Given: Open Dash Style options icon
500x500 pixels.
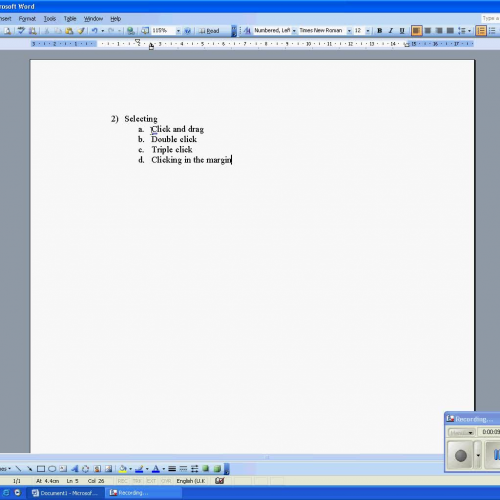Looking at the screenshot, I should point(183,469).
